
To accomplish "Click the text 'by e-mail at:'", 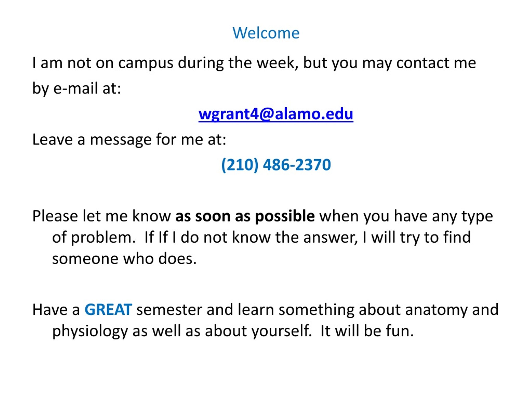I will click(77, 89).
